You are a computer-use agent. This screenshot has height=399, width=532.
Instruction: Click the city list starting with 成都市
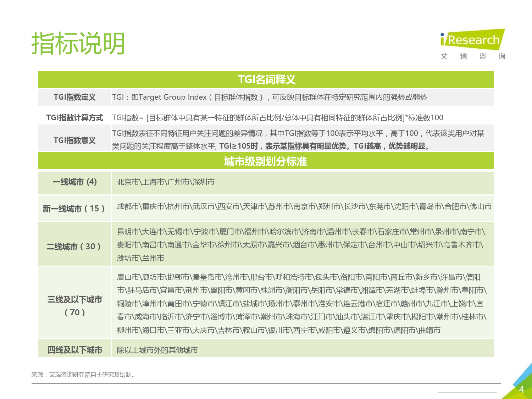304,206
